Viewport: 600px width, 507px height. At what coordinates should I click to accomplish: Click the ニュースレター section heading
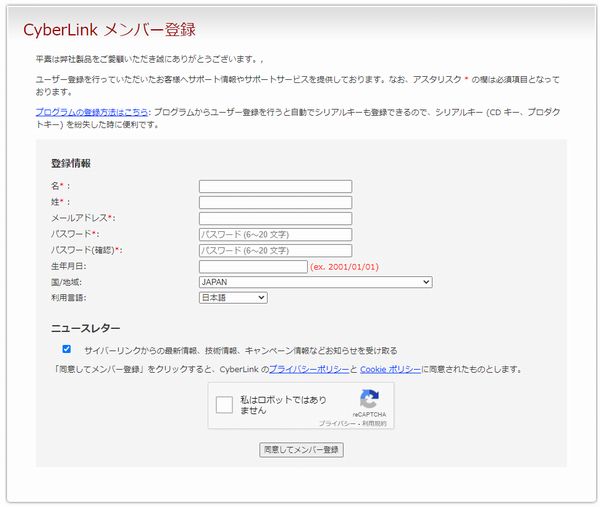86,328
